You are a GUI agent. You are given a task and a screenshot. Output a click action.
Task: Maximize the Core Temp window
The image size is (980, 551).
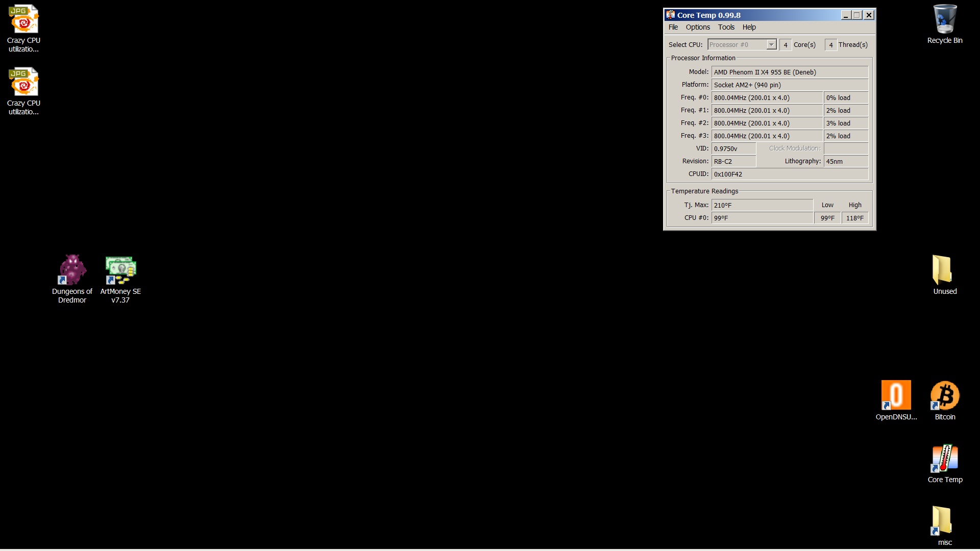point(857,15)
